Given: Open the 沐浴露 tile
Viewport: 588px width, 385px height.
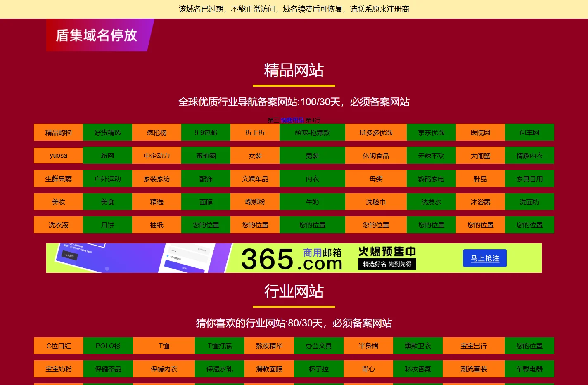Looking at the screenshot, I should click(480, 202).
